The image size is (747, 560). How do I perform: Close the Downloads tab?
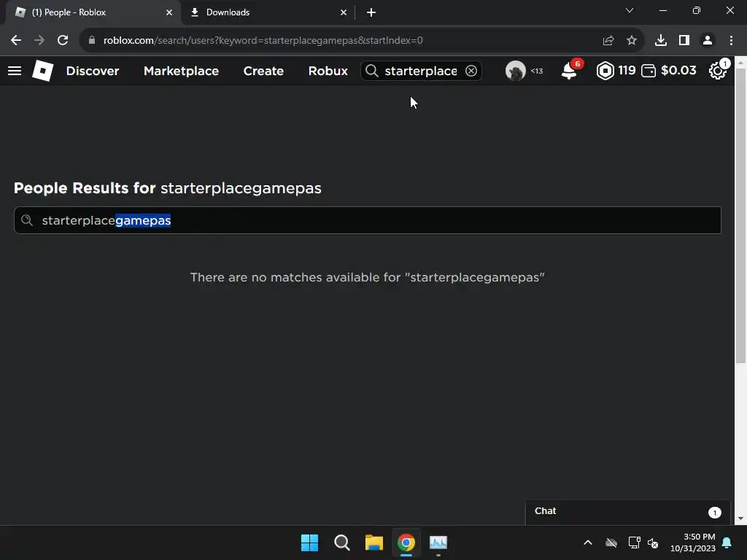(x=344, y=12)
